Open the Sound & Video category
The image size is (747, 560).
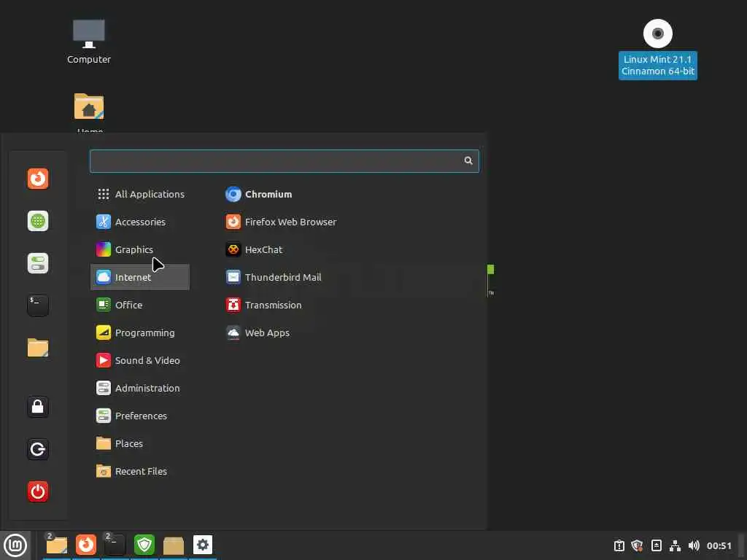click(139, 360)
